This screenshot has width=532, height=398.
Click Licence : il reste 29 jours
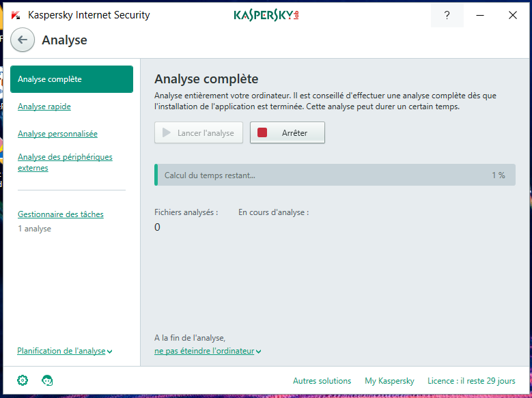click(x=471, y=381)
